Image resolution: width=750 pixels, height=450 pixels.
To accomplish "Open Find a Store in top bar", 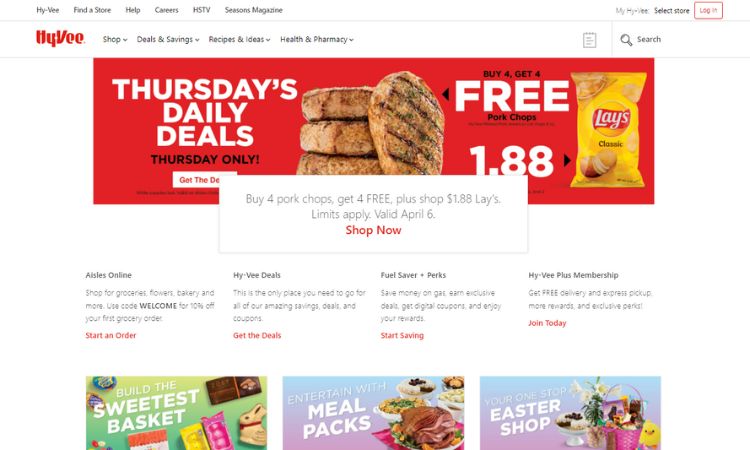I will click(92, 10).
